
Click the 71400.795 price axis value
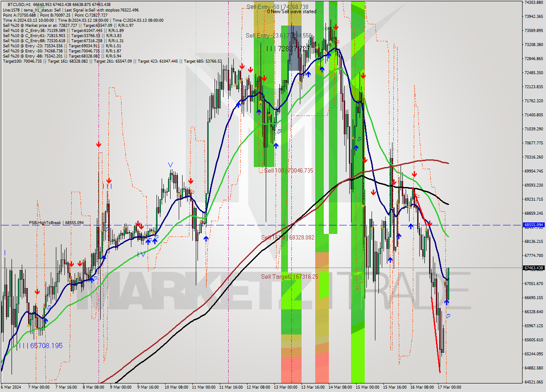534,115
